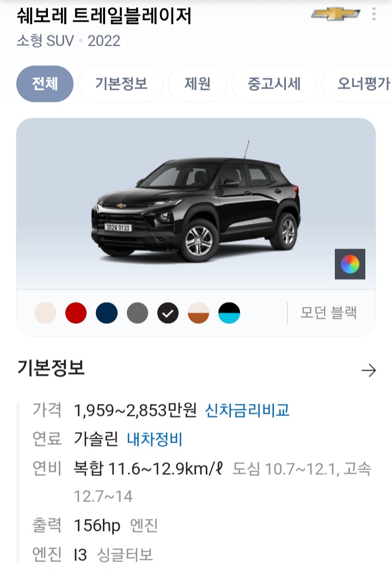Switch to the 기본정보 tab
The width and height of the screenshot is (392, 569).
(121, 84)
